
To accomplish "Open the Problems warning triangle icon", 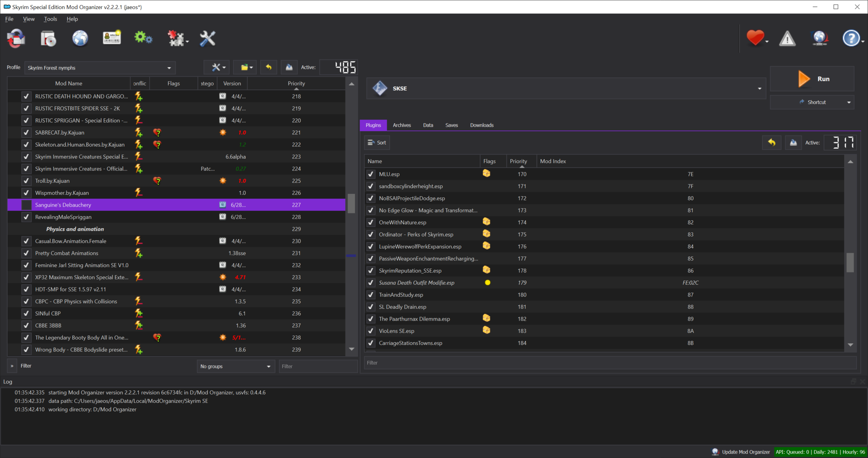I will 787,38.
